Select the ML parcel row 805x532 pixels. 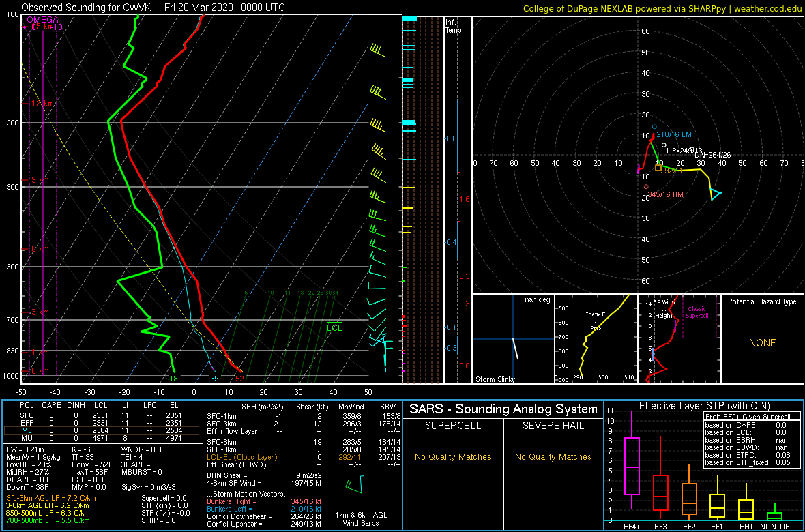tap(103, 431)
